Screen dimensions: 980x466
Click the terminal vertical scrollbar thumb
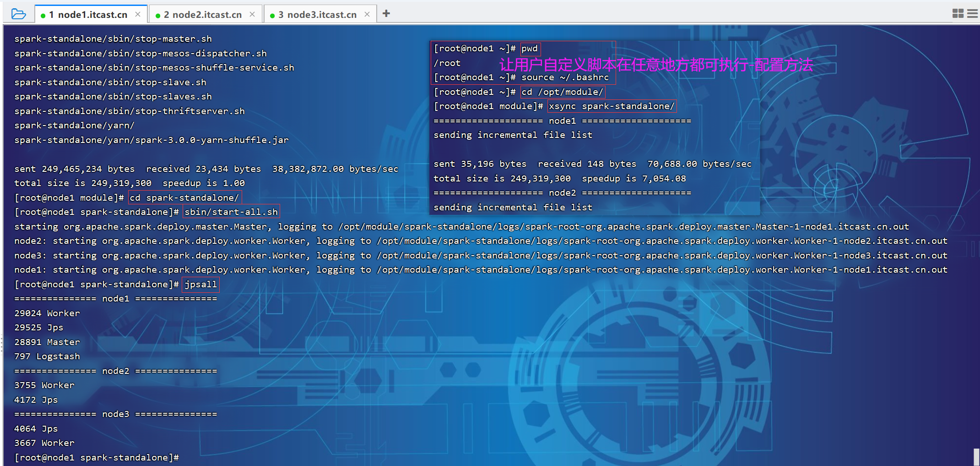click(x=976, y=457)
